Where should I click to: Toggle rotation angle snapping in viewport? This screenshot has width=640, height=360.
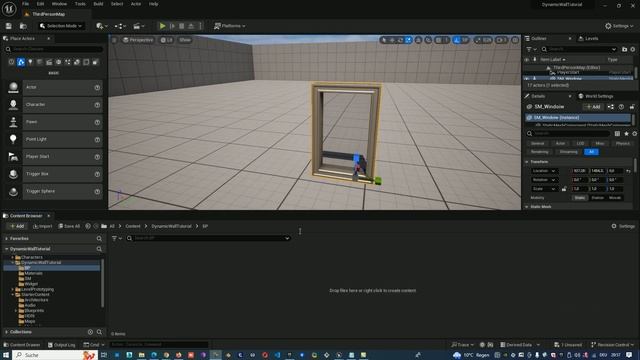pyautogui.click(x=457, y=40)
